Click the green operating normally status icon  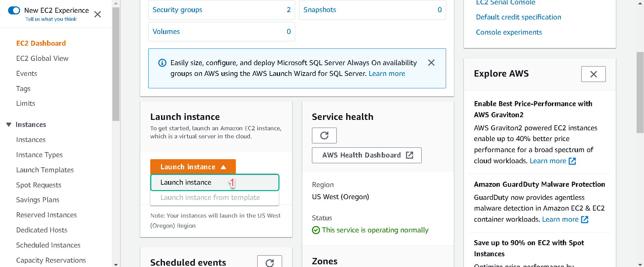[316, 230]
